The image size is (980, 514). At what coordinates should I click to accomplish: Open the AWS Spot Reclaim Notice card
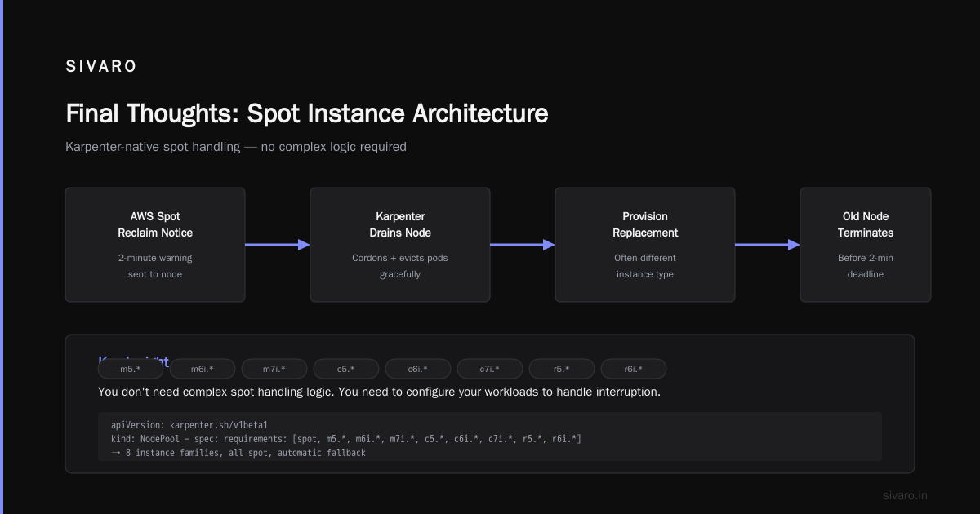(155, 245)
